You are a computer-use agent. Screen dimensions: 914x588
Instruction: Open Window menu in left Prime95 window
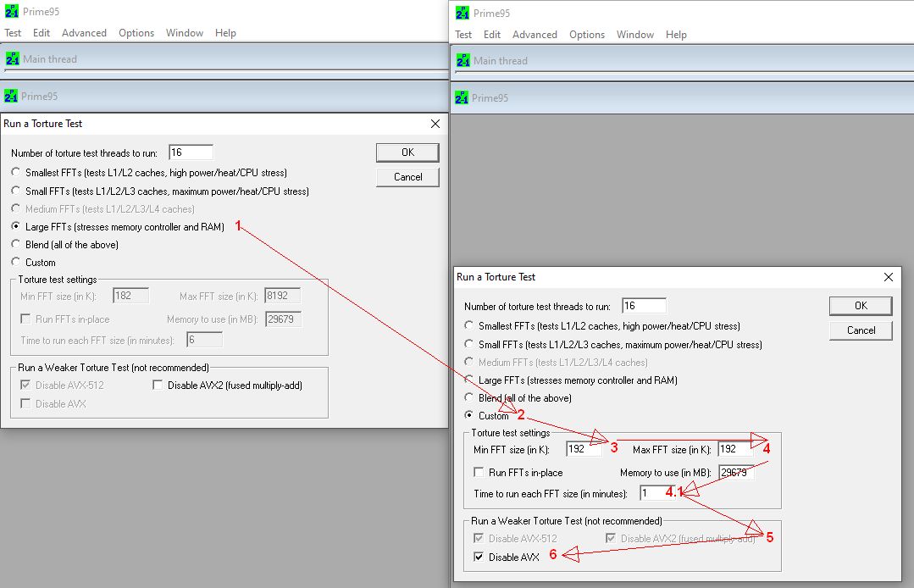pos(184,33)
